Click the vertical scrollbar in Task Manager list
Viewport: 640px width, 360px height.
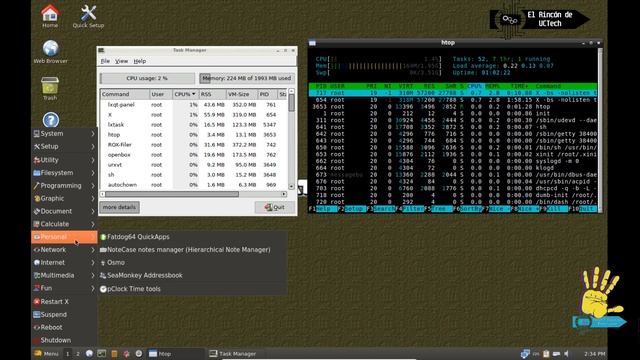(x=291, y=139)
